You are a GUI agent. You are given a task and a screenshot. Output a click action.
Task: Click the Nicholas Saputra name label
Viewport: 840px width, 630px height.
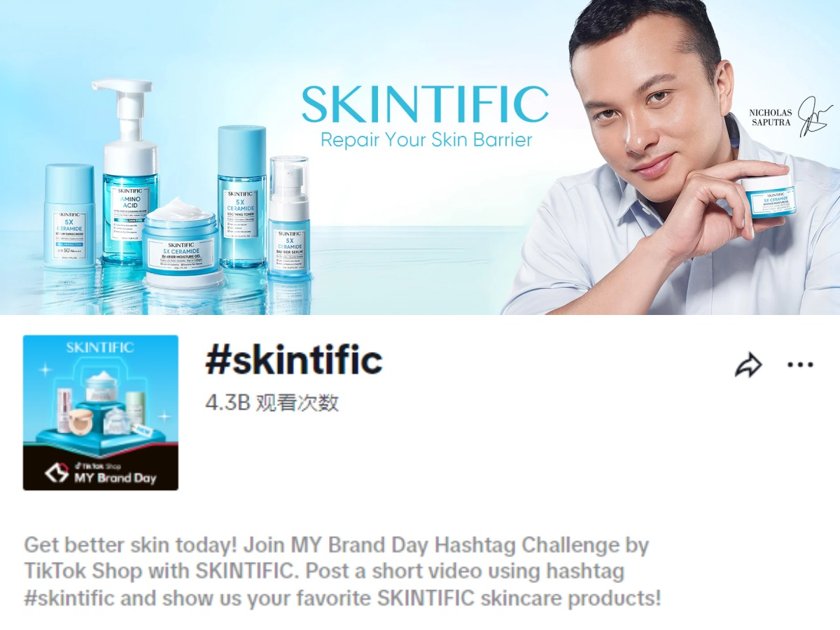770,118
